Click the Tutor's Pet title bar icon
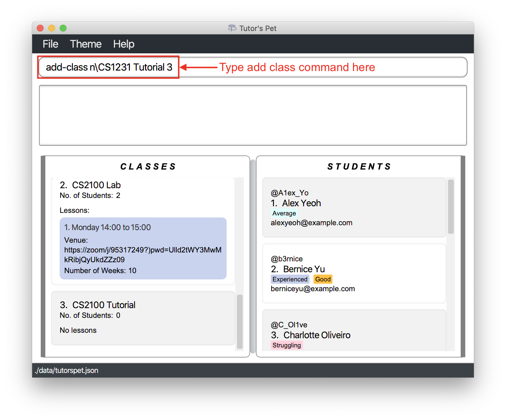Image resolution: width=506 pixels, height=420 pixels. click(232, 28)
